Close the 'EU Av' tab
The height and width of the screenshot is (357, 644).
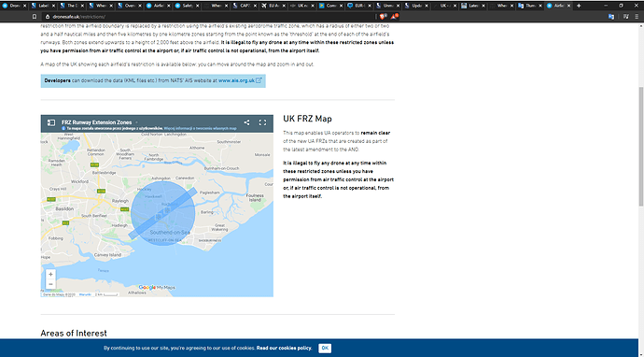click(x=283, y=6)
